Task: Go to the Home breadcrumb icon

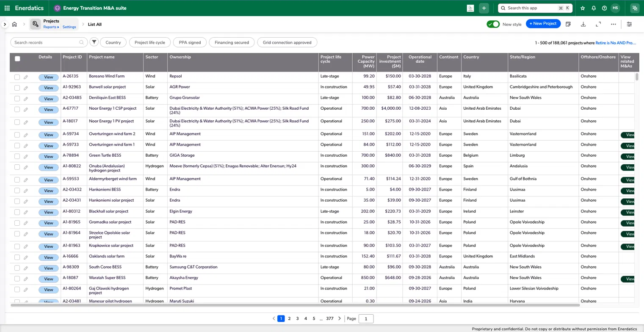Action: 14,25
